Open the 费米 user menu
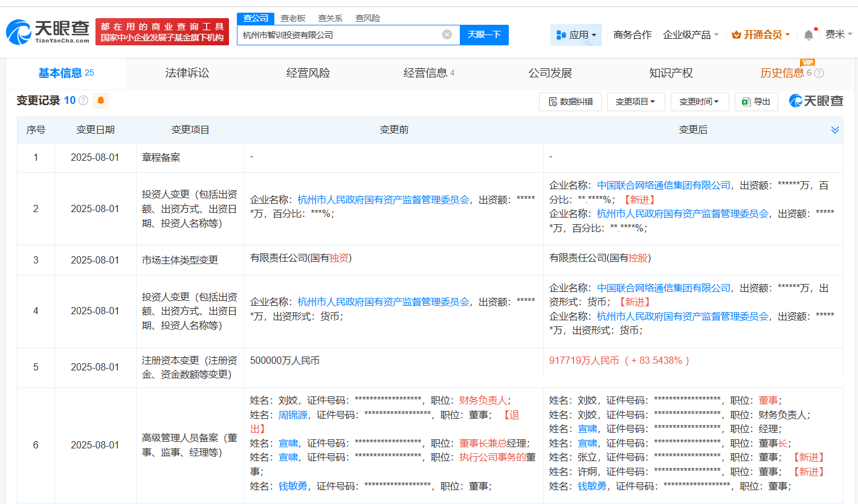Screen dimensions: 858x504 (839, 34)
